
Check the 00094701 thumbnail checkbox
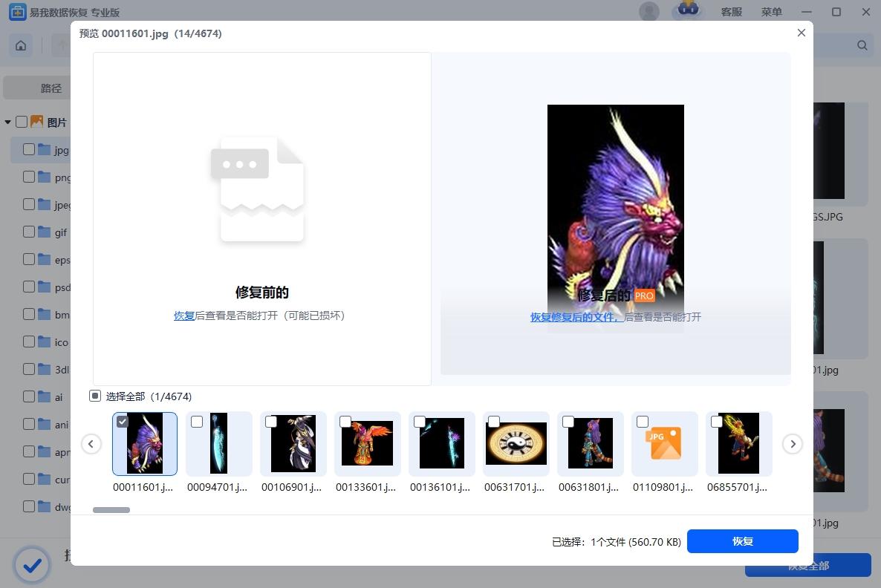click(x=197, y=421)
